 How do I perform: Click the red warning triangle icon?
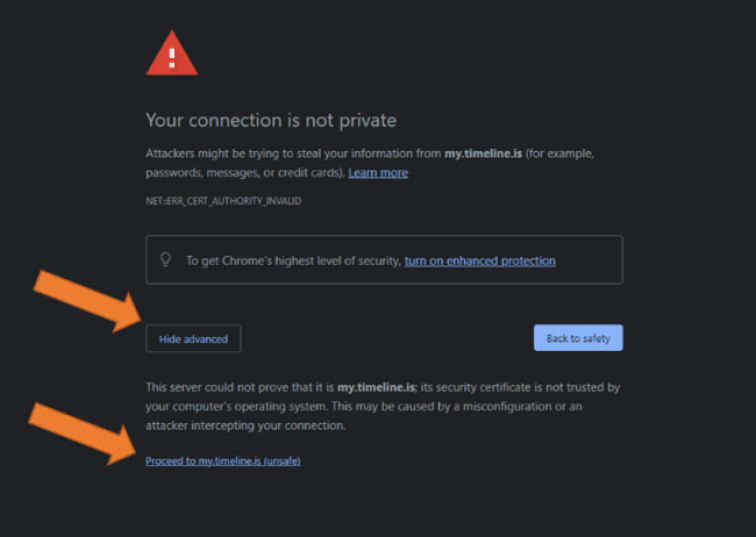pos(171,55)
